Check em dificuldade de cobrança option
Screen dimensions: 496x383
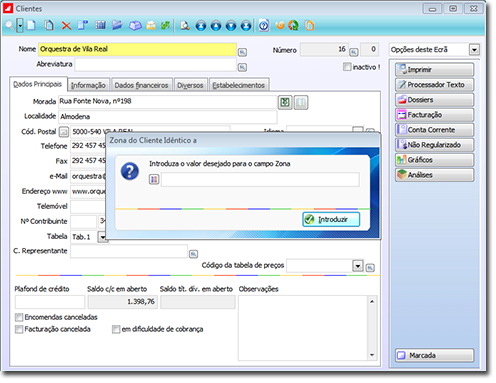click(116, 329)
